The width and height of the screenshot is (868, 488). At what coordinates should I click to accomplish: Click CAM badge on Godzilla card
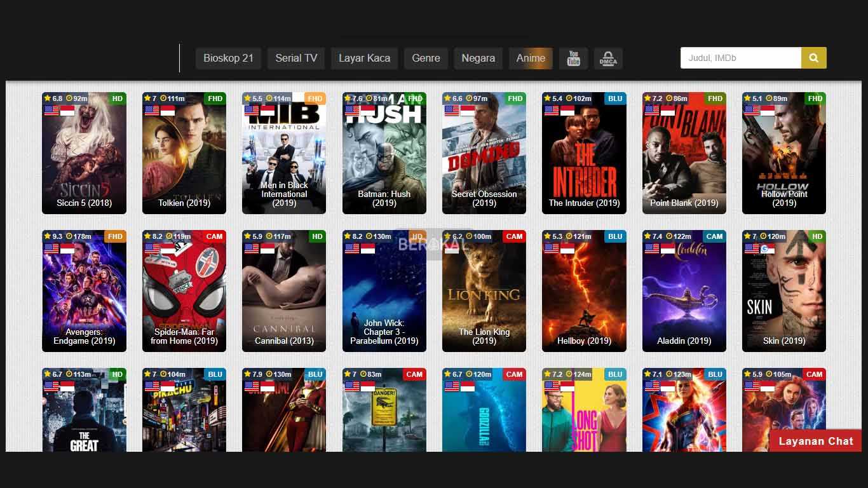pyautogui.click(x=515, y=374)
